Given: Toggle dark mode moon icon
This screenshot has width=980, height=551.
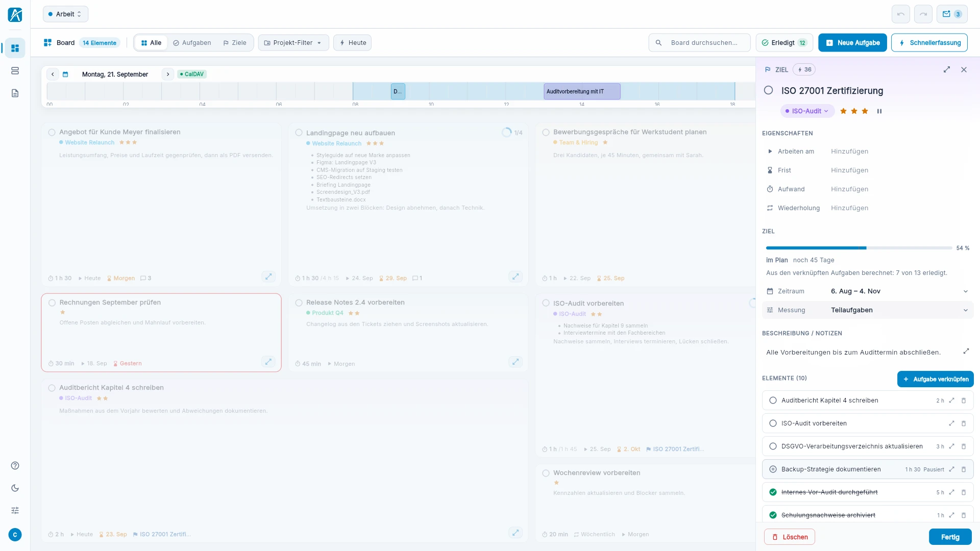Looking at the screenshot, I should 15,488.
